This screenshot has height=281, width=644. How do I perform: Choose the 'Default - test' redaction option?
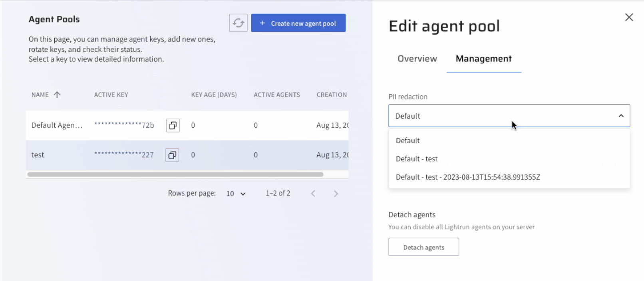[x=417, y=159]
